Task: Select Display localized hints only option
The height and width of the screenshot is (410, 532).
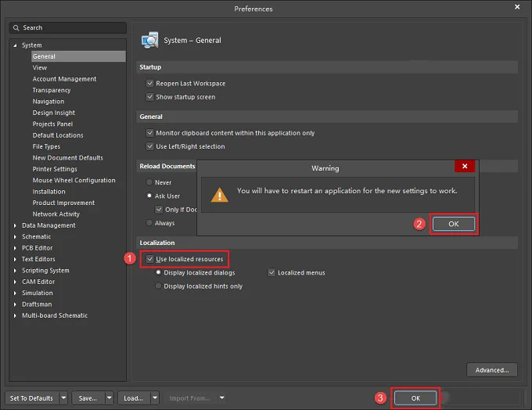Action: coord(158,286)
